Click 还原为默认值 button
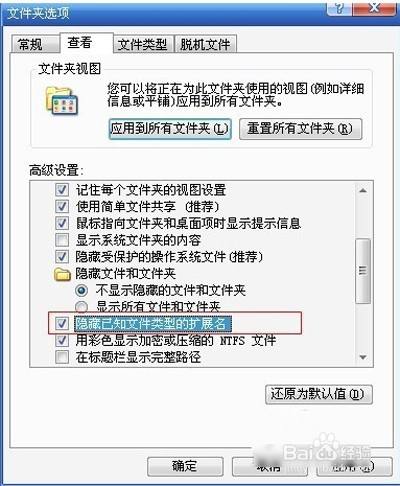 [319, 395]
